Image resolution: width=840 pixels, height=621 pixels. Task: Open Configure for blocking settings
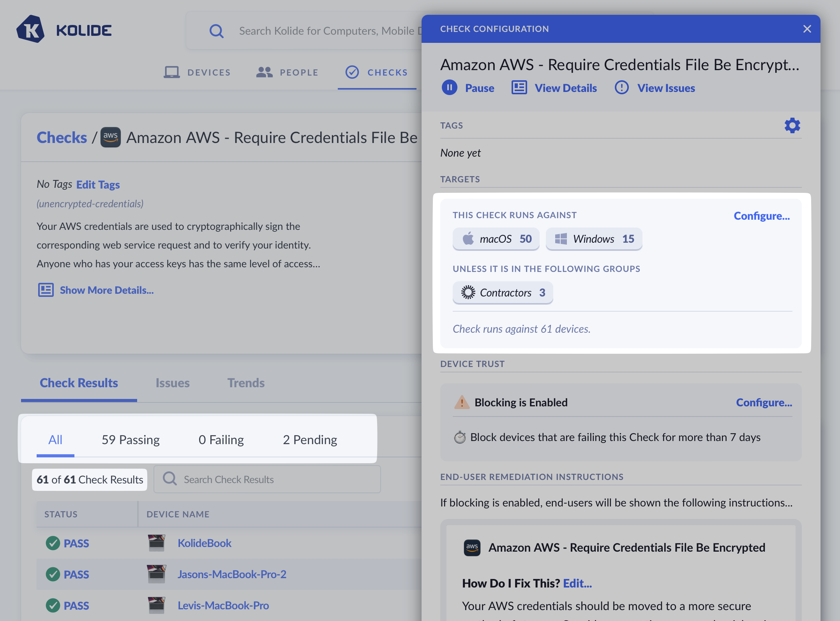pyautogui.click(x=764, y=402)
